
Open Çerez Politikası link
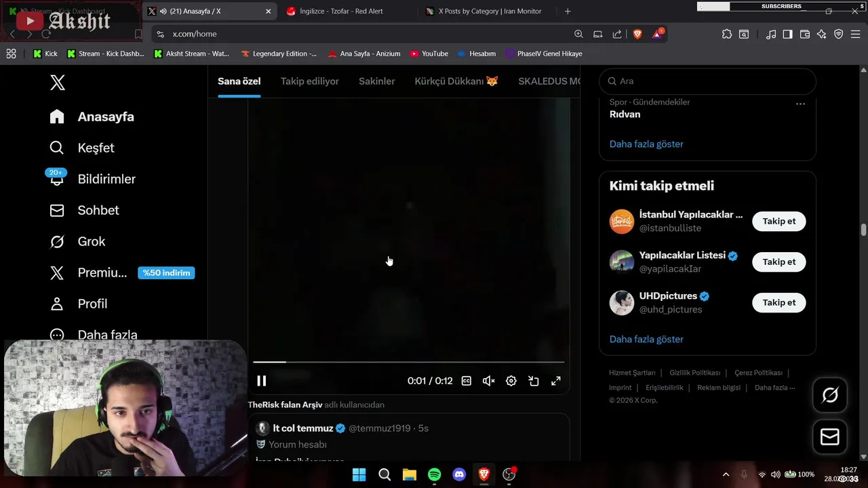[758, 373]
